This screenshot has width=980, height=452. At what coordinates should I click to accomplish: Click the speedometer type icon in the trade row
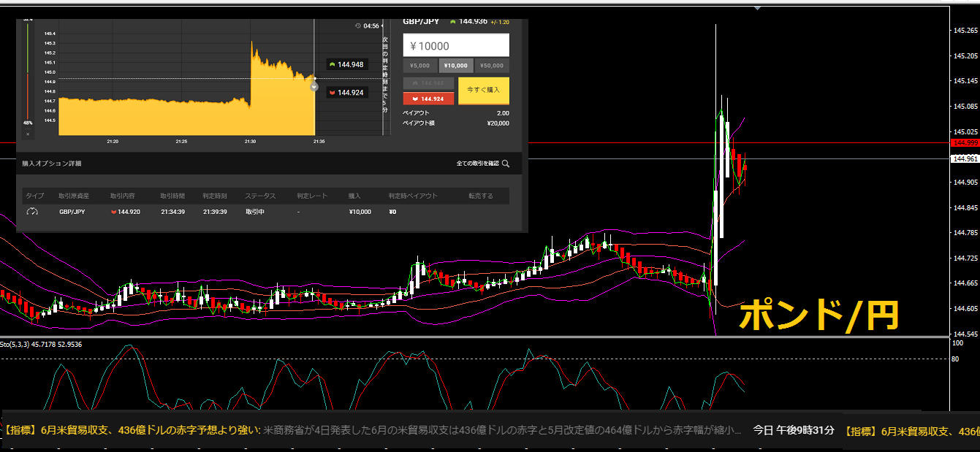[32, 212]
